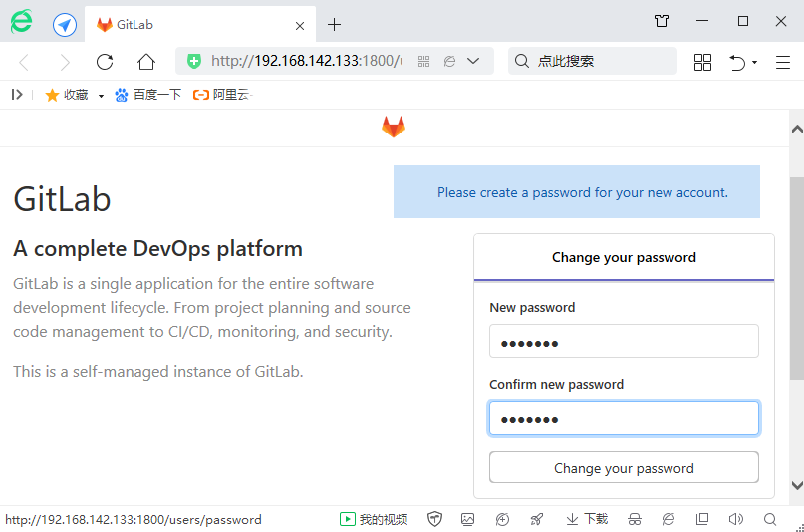Click the status bar shield icon

click(x=434, y=519)
